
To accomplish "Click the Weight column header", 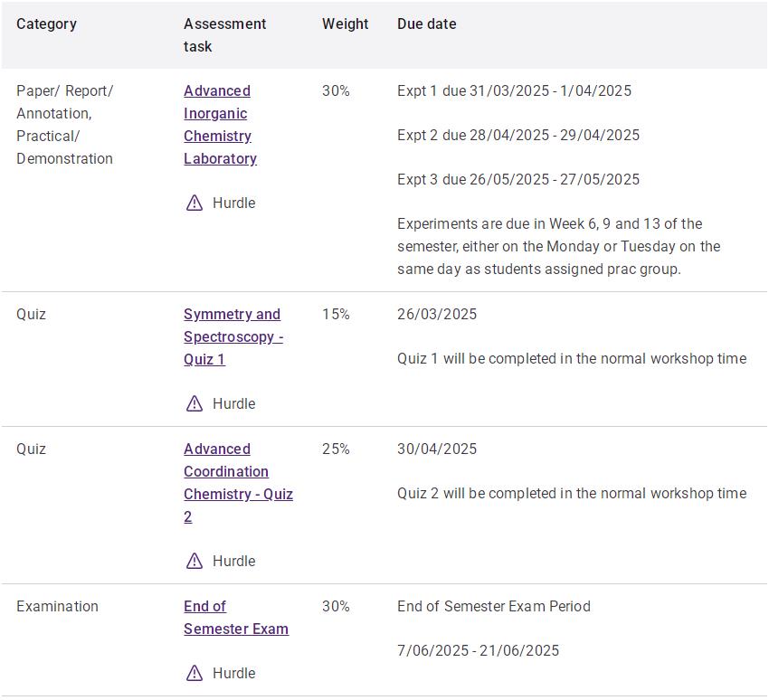I will coord(345,24).
